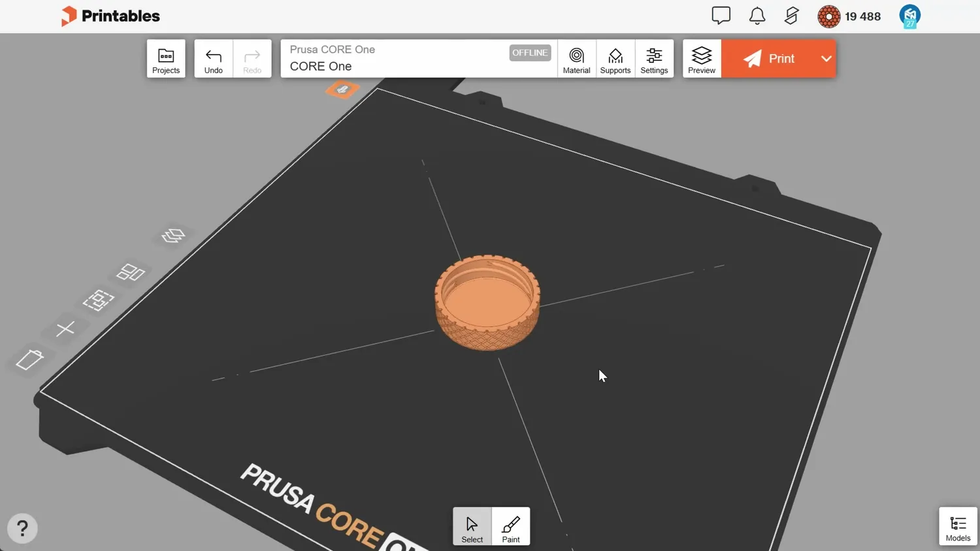980x551 pixels.
Task: Switch to layer Preview
Action: point(702,59)
